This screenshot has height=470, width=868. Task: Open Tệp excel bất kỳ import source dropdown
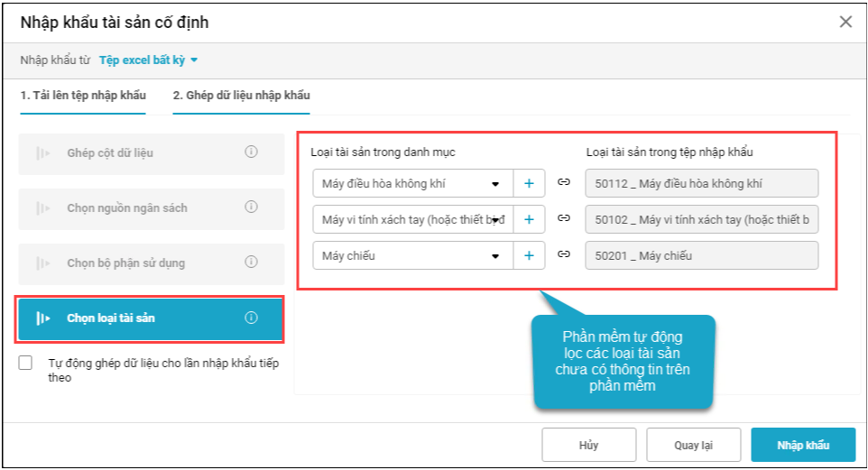[149, 60]
